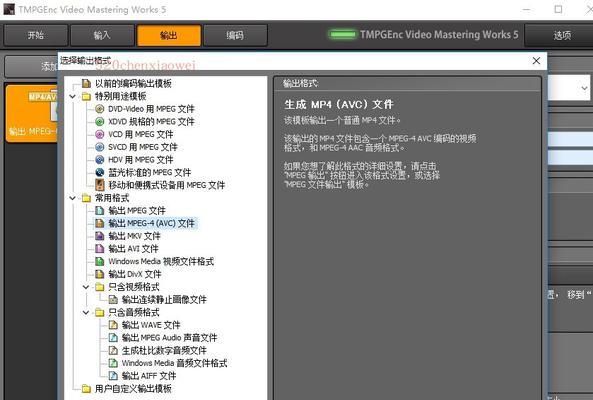This screenshot has width=593, height=400.
Task: Click the 只含视频格式 folder icon
Action: click(99, 287)
